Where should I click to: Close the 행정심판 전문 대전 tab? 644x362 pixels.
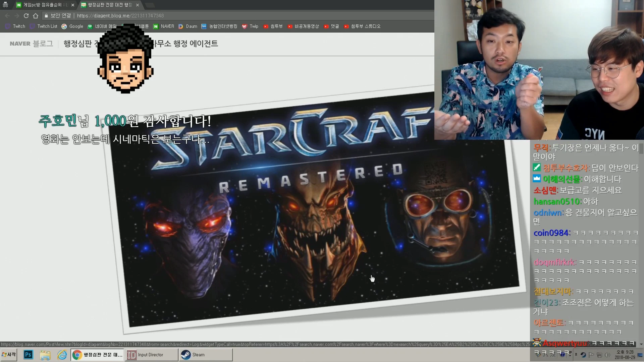(x=137, y=5)
